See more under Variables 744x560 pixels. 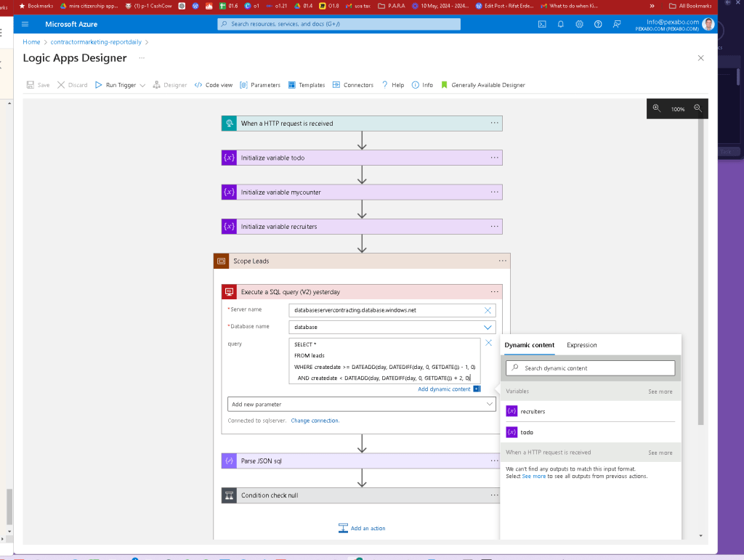(x=660, y=391)
